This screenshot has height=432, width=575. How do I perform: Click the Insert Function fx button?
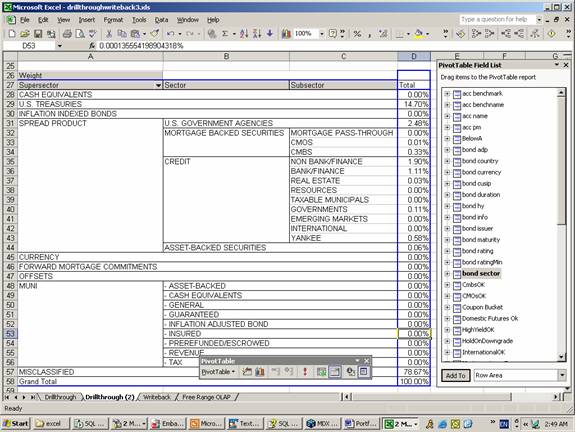click(x=92, y=46)
